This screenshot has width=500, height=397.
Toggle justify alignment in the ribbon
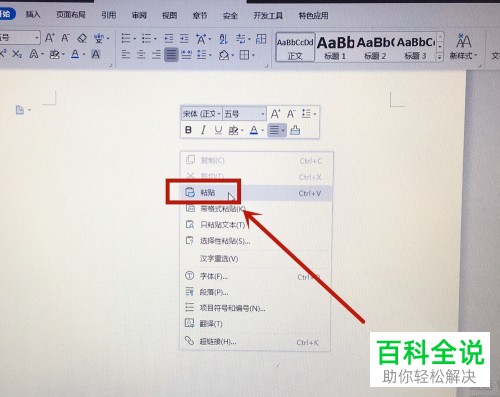(x=171, y=55)
